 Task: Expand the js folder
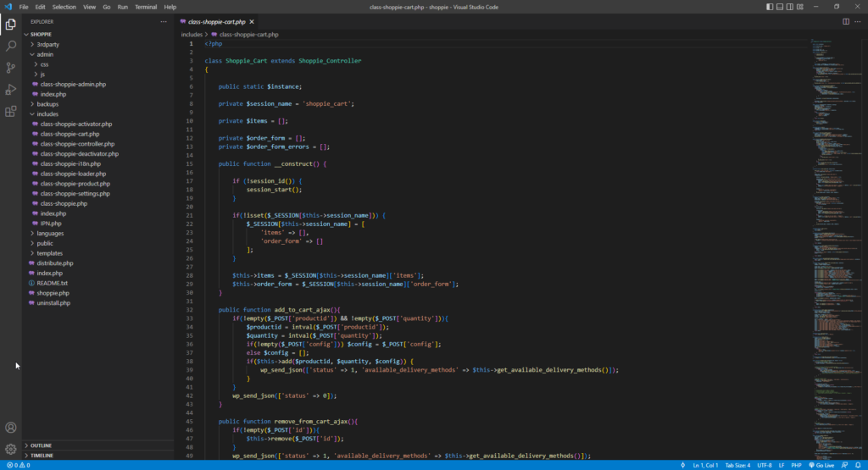98,74
